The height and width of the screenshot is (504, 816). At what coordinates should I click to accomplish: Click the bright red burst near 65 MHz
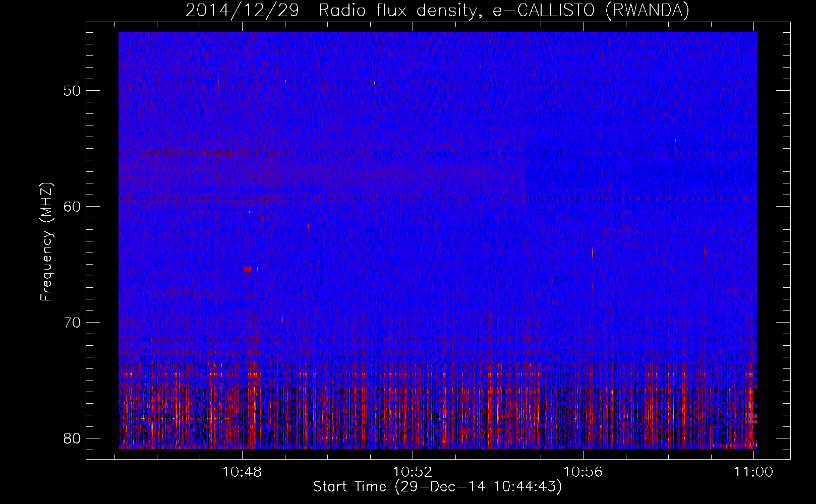(248, 269)
